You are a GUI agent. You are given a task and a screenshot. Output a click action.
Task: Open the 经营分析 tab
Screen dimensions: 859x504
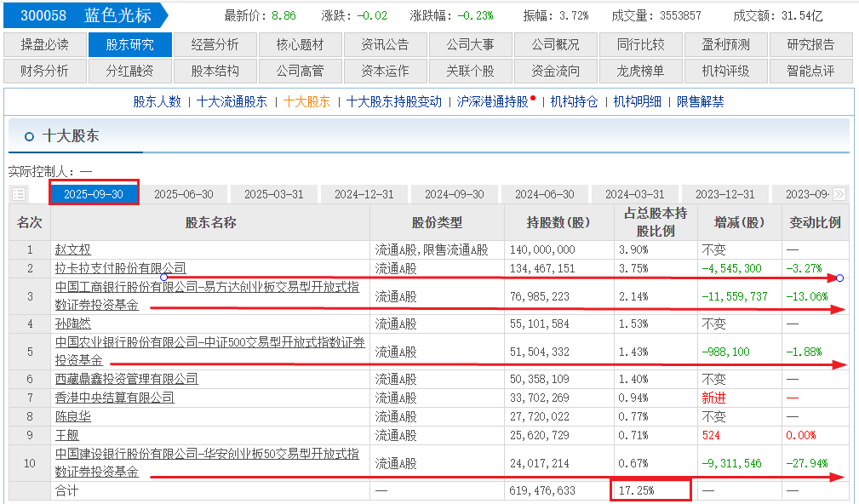click(215, 44)
